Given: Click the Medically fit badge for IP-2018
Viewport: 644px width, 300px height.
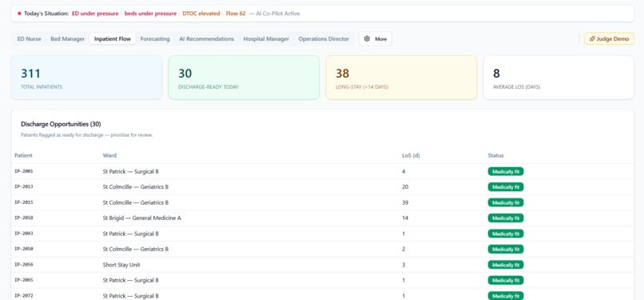Looking at the screenshot, I should click(506, 218).
